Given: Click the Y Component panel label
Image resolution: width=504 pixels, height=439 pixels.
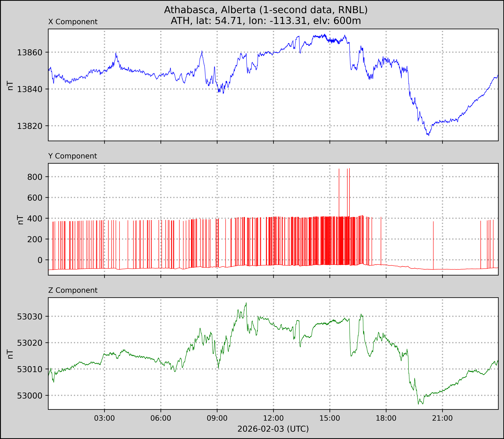Looking at the screenshot, I should pos(73,156).
